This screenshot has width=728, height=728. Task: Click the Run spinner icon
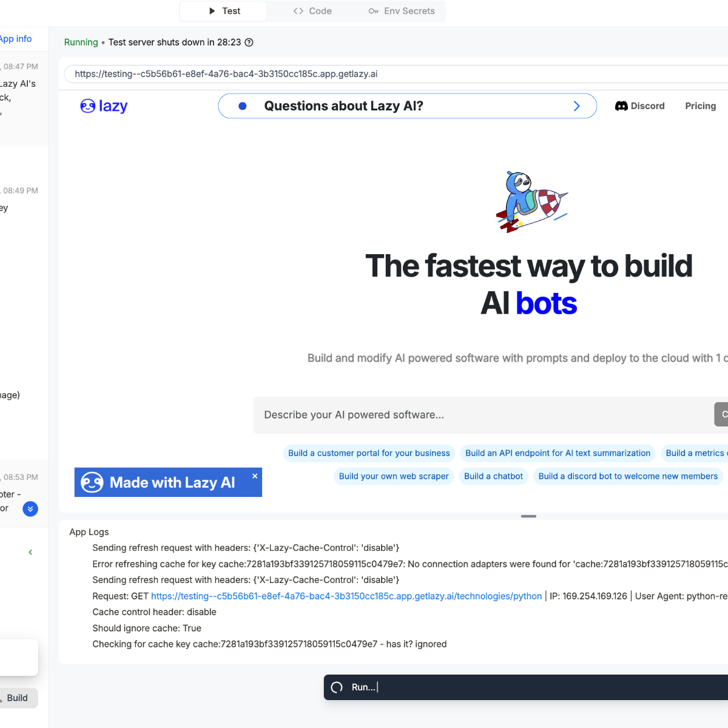tap(337, 687)
